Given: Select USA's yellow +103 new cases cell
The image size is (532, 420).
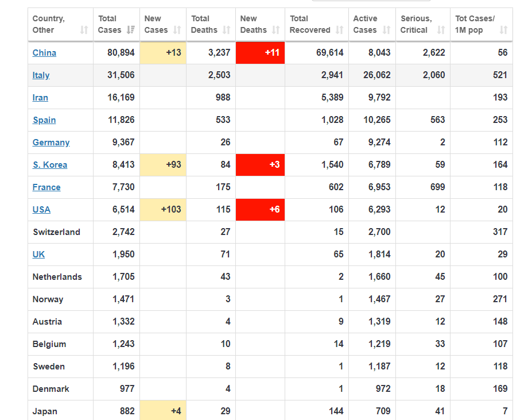Looking at the screenshot, I should (x=163, y=210).
